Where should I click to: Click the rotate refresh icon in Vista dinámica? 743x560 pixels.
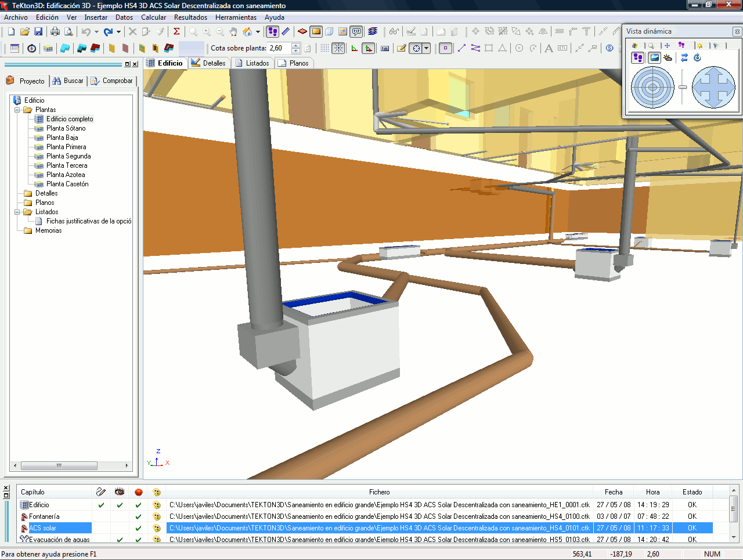698,57
